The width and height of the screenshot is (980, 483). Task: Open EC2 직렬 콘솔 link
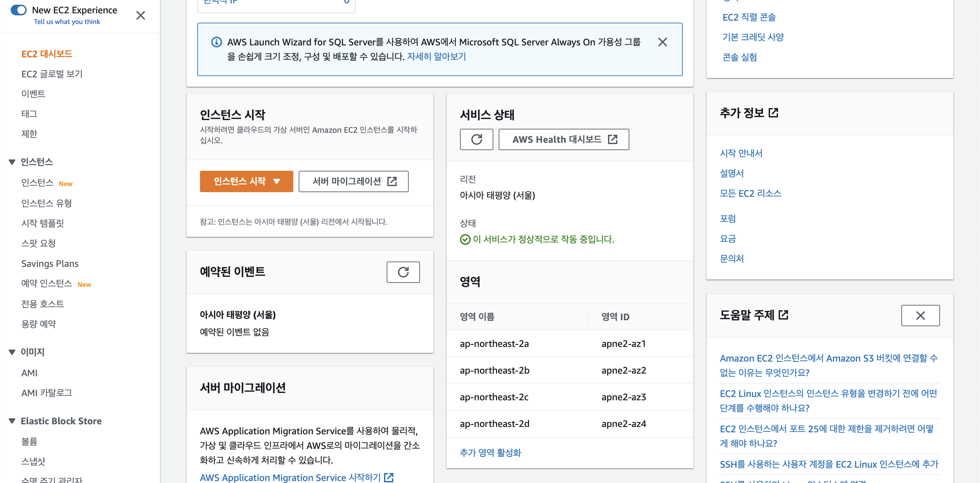[x=749, y=17]
